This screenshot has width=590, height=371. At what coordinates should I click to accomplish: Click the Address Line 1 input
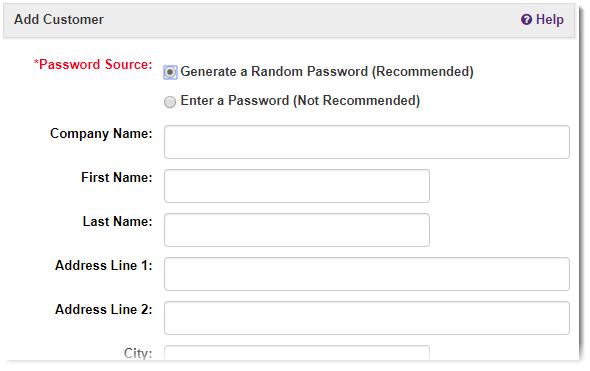(367, 274)
